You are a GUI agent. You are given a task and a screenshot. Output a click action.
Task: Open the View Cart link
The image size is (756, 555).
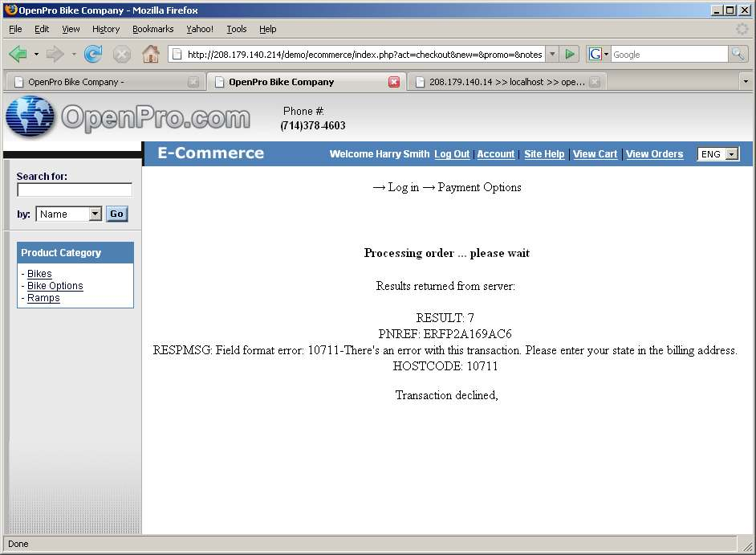click(x=595, y=154)
